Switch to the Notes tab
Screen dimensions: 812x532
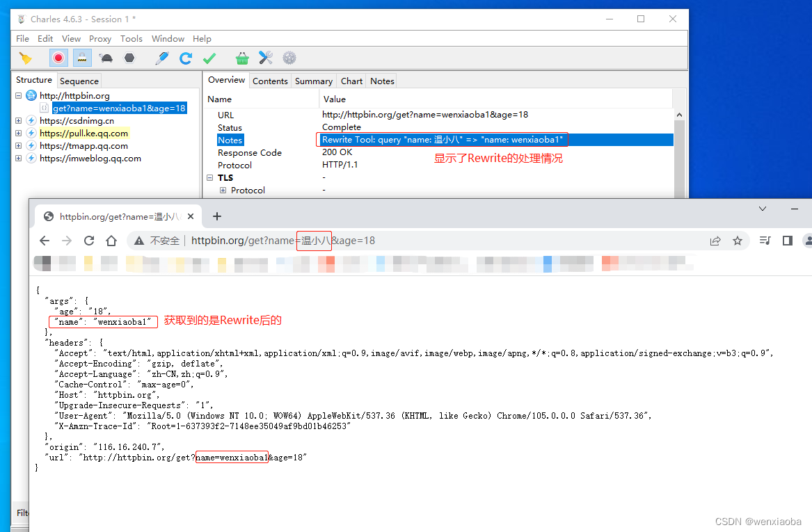(382, 81)
